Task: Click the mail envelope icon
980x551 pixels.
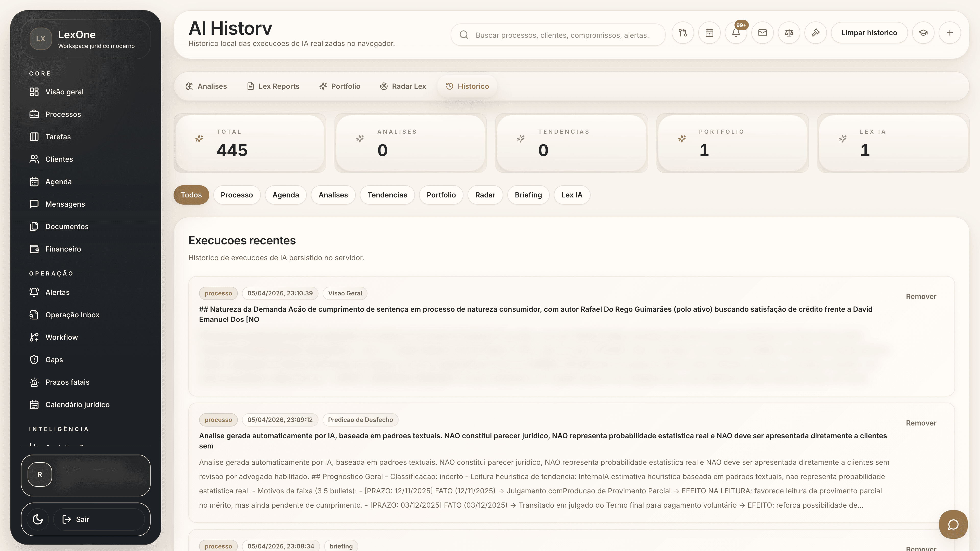Action: (x=762, y=33)
